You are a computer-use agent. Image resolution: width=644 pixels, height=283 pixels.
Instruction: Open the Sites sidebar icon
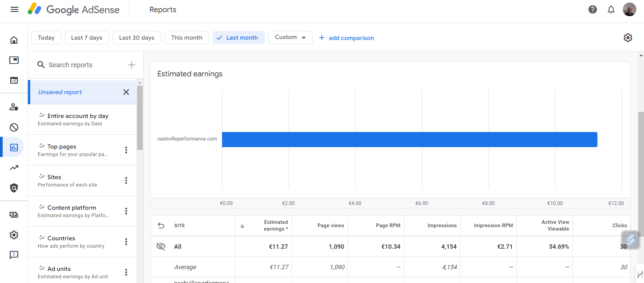click(14, 80)
